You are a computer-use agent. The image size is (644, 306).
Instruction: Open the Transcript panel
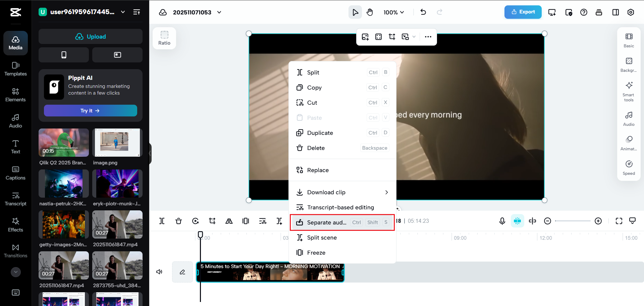point(15,199)
